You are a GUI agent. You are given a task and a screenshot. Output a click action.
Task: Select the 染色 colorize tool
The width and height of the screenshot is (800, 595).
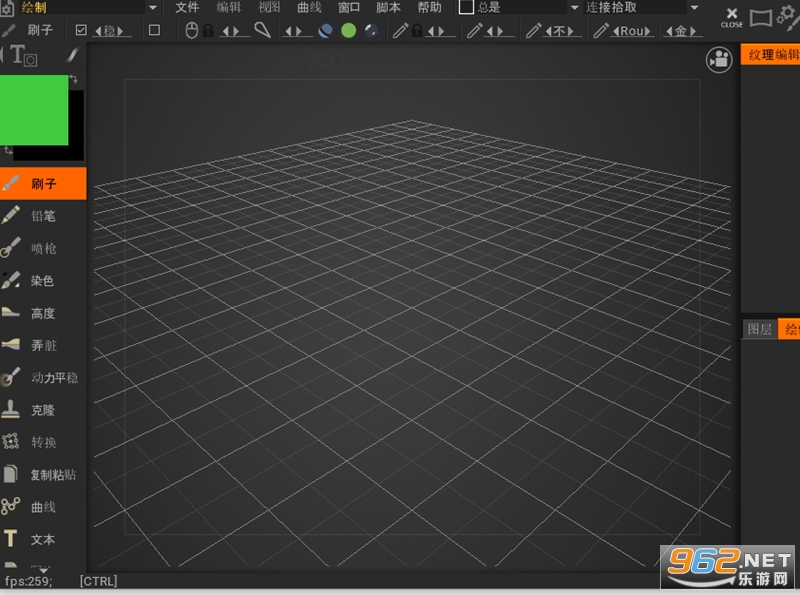tap(43, 280)
